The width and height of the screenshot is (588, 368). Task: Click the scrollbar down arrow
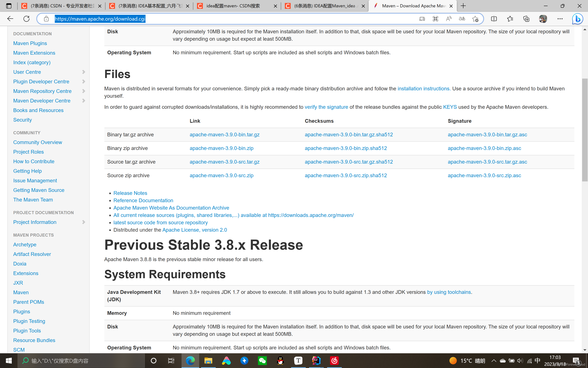(x=585, y=350)
